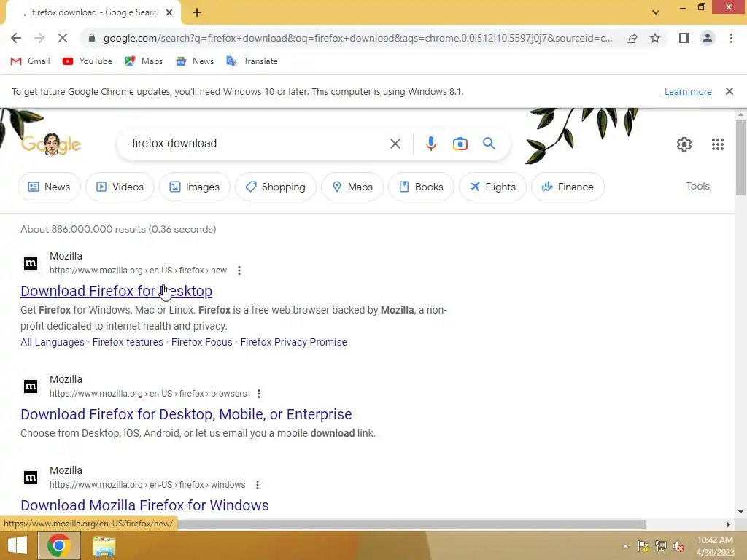This screenshot has height=560, width=747.
Task: Open the All Languages sitelink
Action: pyautogui.click(x=53, y=342)
